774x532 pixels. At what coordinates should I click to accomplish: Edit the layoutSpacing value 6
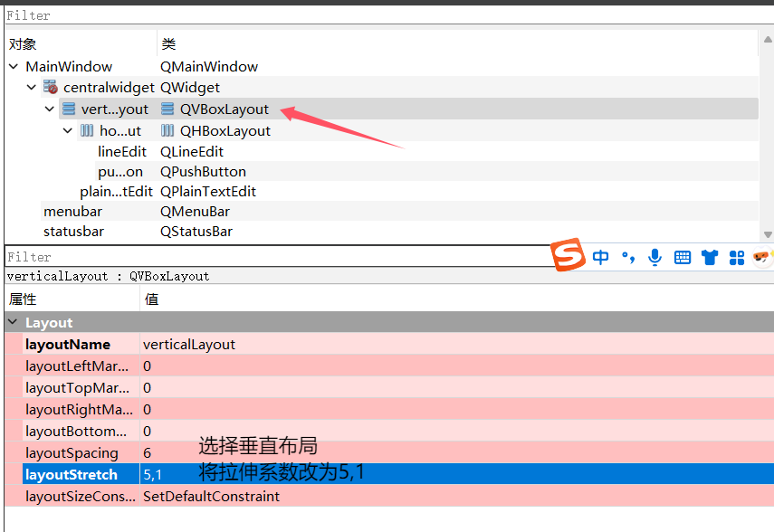(457, 452)
